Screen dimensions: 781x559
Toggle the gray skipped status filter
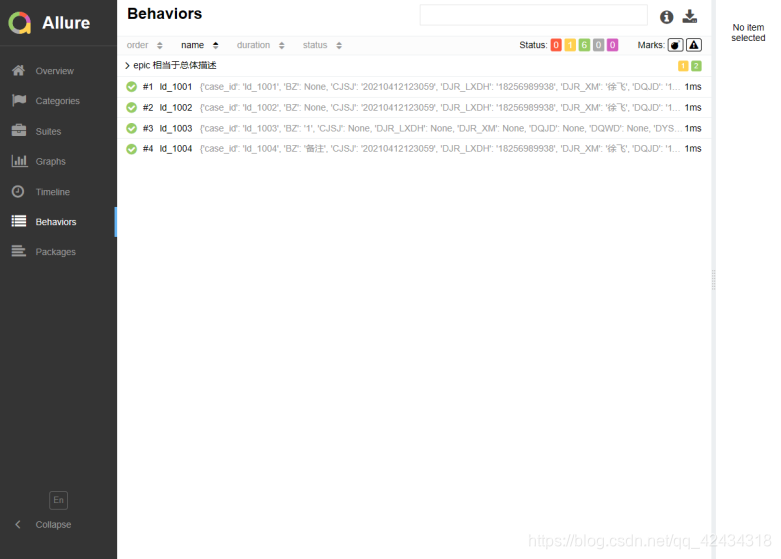coord(598,45)
